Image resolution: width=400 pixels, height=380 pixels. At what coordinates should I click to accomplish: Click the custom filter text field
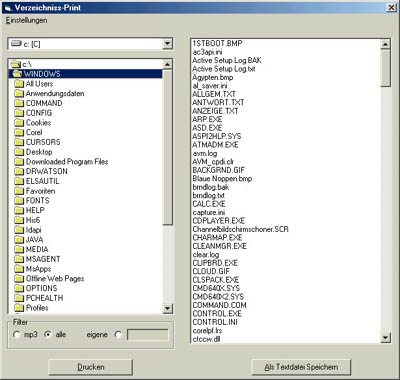click(148, 335)
